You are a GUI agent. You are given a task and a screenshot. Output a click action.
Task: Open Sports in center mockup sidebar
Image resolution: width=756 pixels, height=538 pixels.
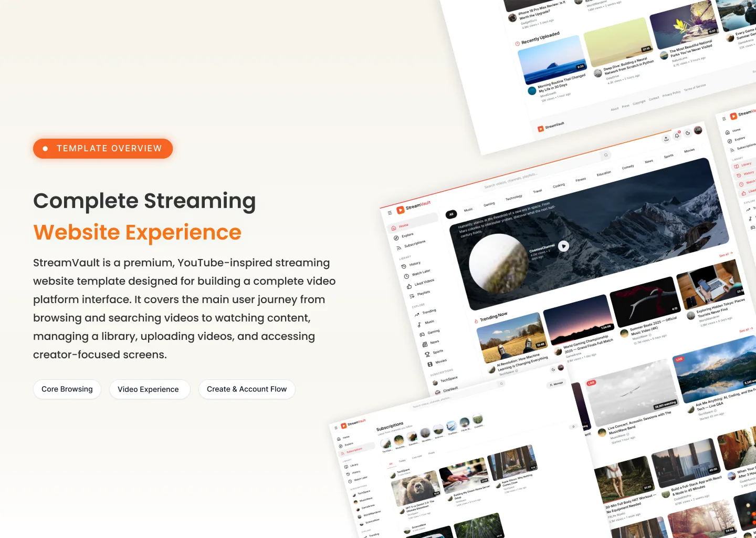point(434,353)
